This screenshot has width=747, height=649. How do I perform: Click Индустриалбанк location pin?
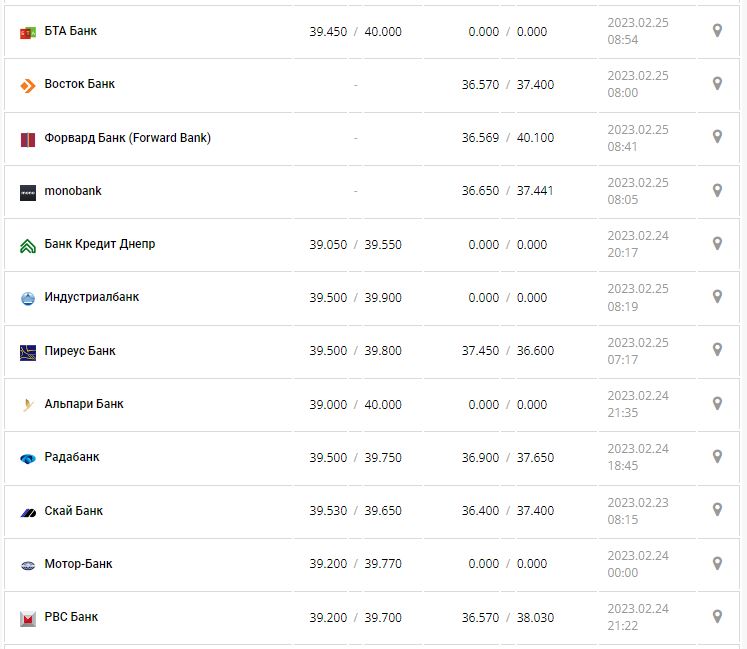point(717,297)
